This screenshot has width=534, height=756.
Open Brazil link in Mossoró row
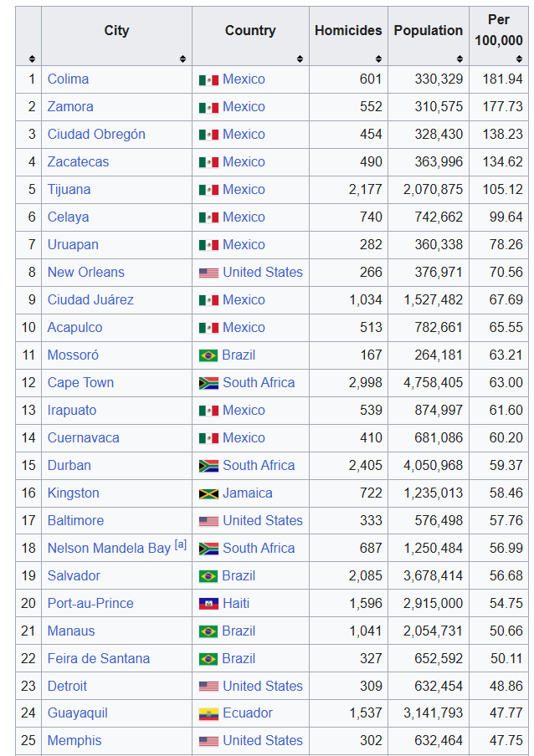(x=239, y=355)
